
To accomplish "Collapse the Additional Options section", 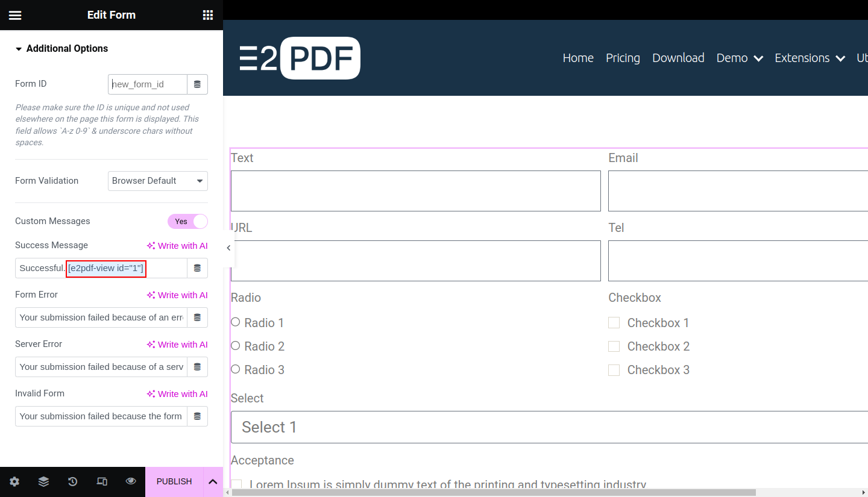I will (61, 49).
